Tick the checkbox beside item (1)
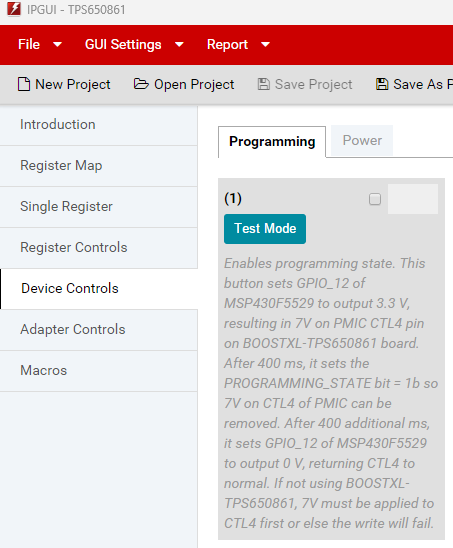This screenshot has height=548, width=453. [x=375, y=199]
